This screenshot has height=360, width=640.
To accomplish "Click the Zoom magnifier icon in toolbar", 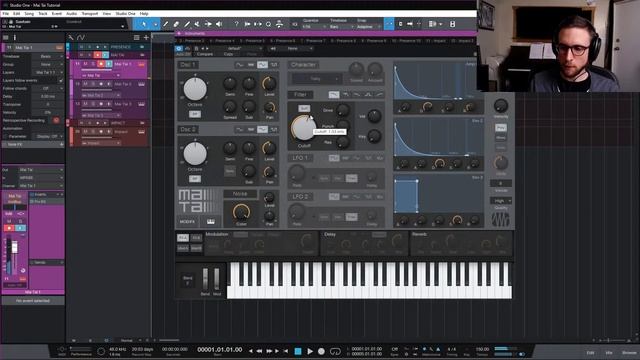I will click(268, 24).
